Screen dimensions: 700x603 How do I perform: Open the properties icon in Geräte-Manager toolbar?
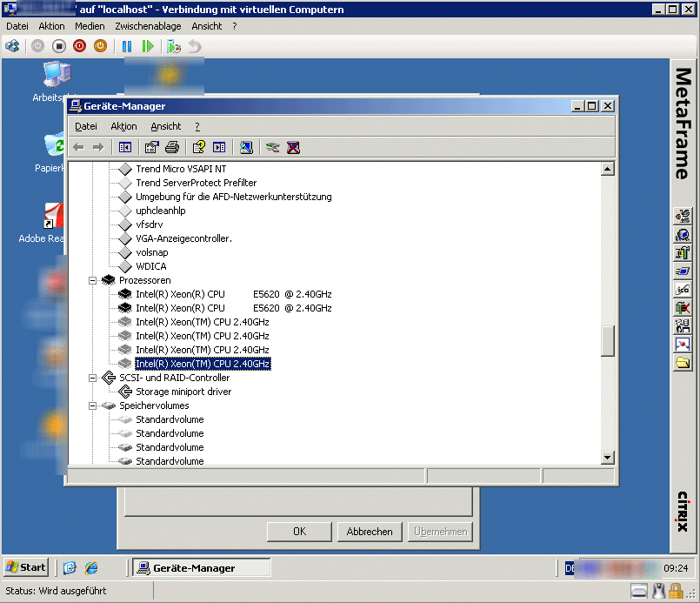[152, 147]
